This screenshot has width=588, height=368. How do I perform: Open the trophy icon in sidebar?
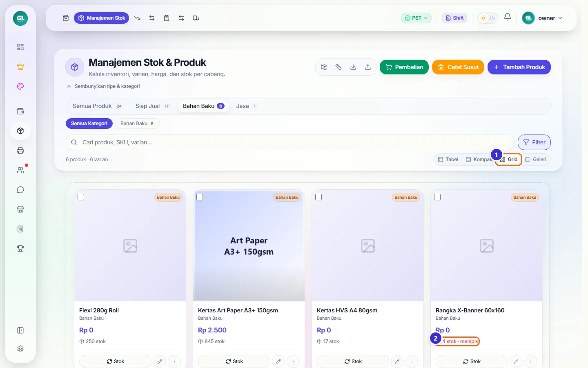[x=20, y=249]
